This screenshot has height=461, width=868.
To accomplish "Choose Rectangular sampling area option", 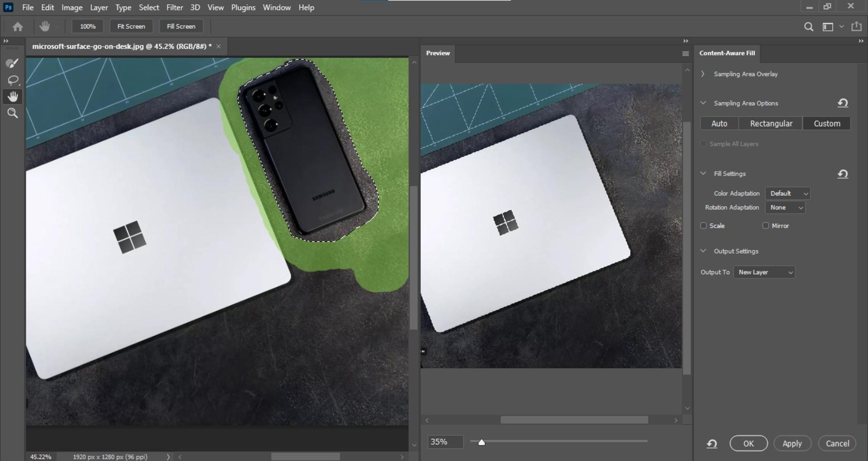I will point(771,123).
